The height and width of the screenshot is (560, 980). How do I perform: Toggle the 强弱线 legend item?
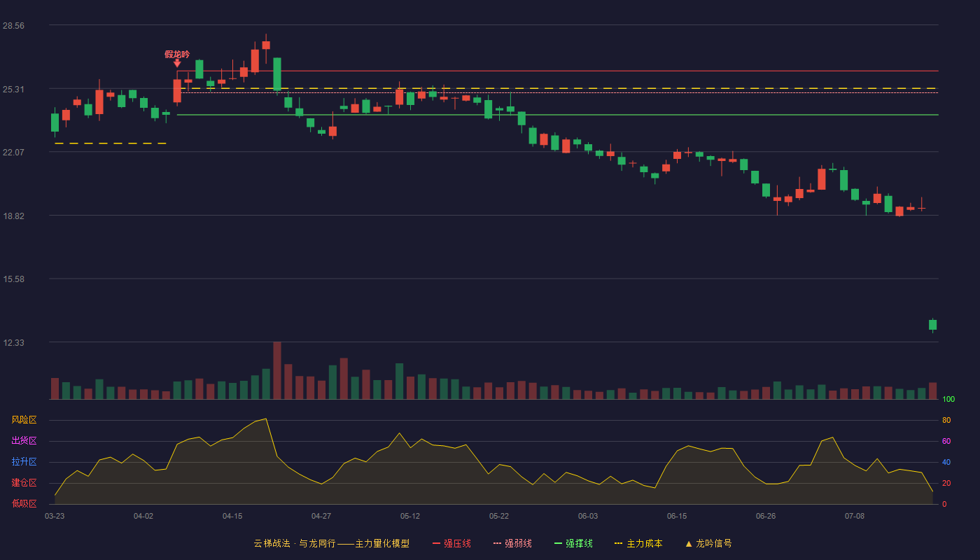pyautogui.click(x=512, y=543)
